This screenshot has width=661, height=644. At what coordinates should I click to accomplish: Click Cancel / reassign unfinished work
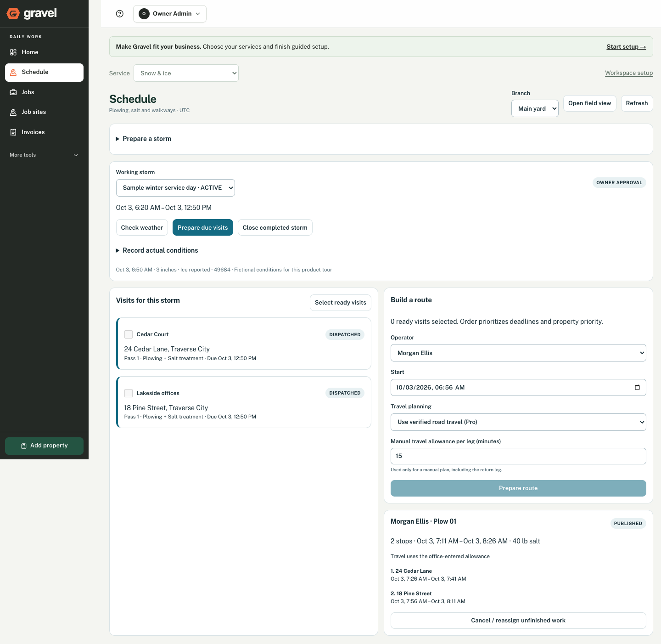click(x=518, y=621)
